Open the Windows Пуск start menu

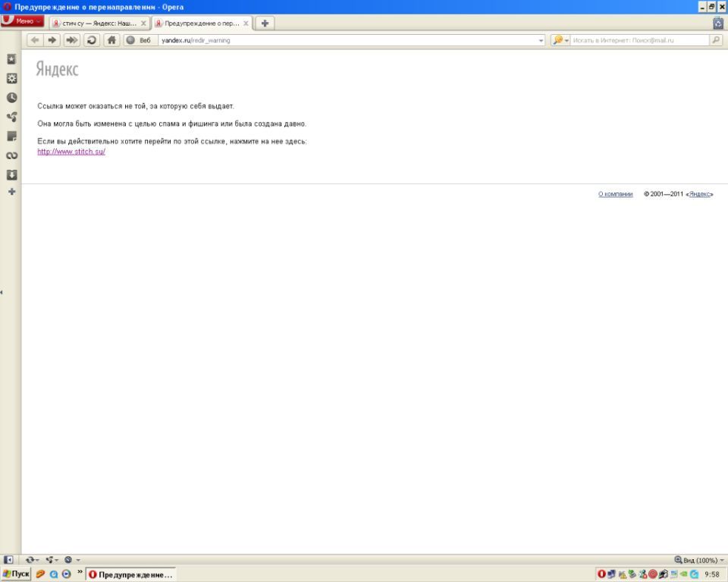pos(16,574)
